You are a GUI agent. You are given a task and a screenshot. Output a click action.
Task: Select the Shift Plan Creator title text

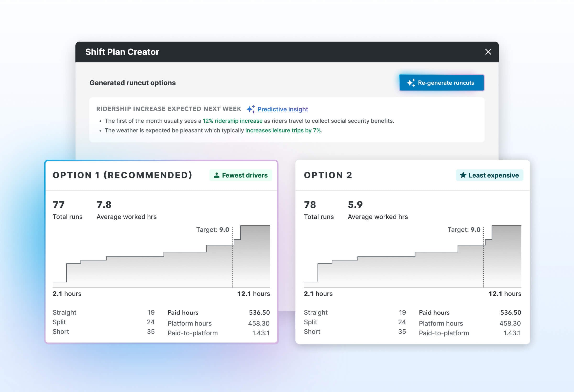point(122,52)
